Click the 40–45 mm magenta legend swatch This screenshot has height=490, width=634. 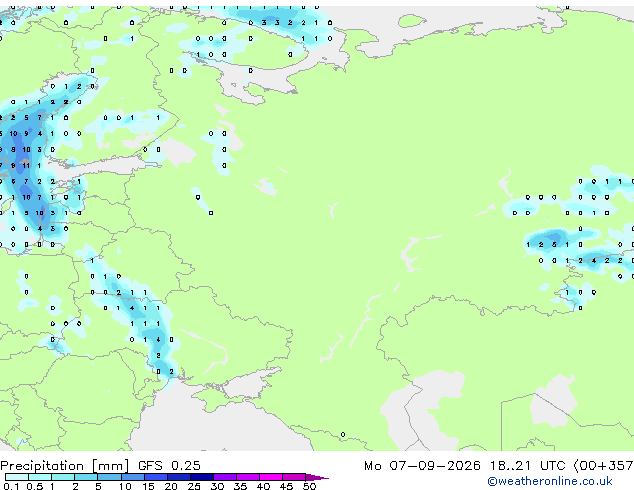point(271,477)
